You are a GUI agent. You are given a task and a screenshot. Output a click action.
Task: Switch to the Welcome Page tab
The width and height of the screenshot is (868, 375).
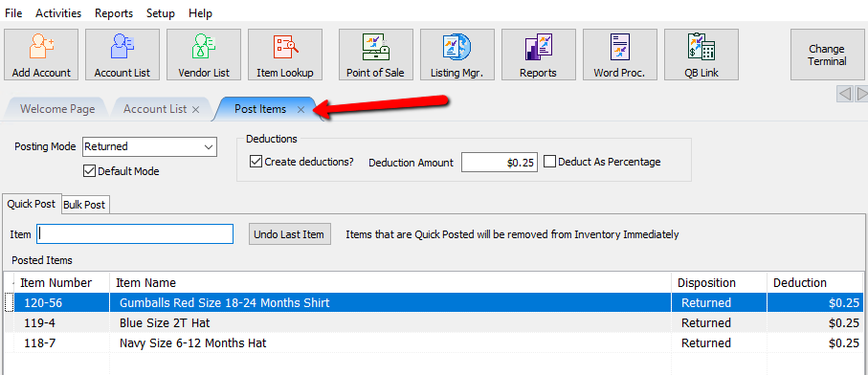(x=57, y=109)
